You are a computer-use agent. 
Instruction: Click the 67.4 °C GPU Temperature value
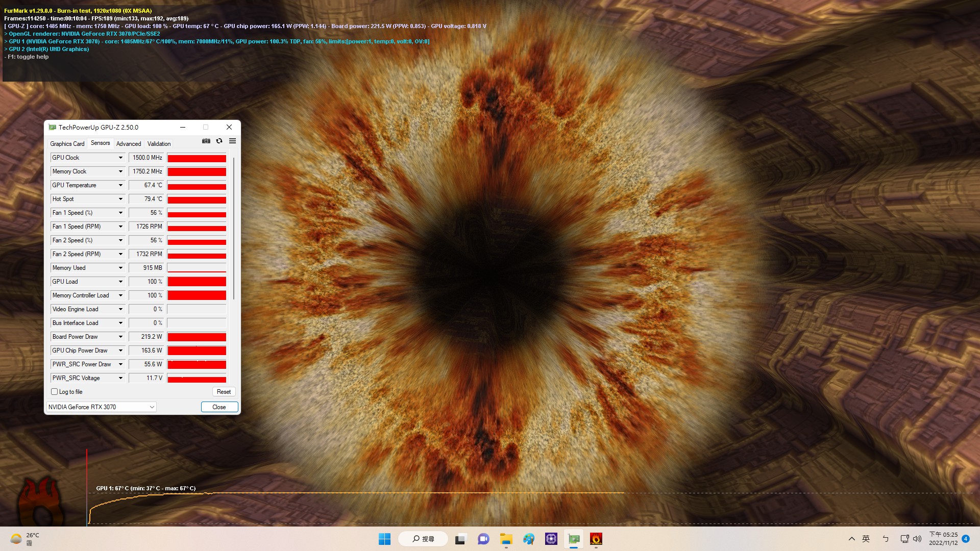click(x=146, y=185)
